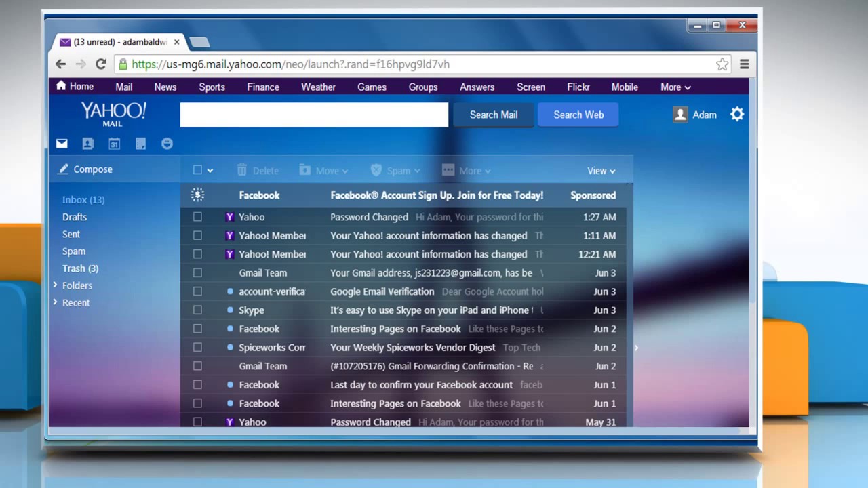Bookmark page with star icon
This screenshot has height=488, width=868.
(722, 64)
